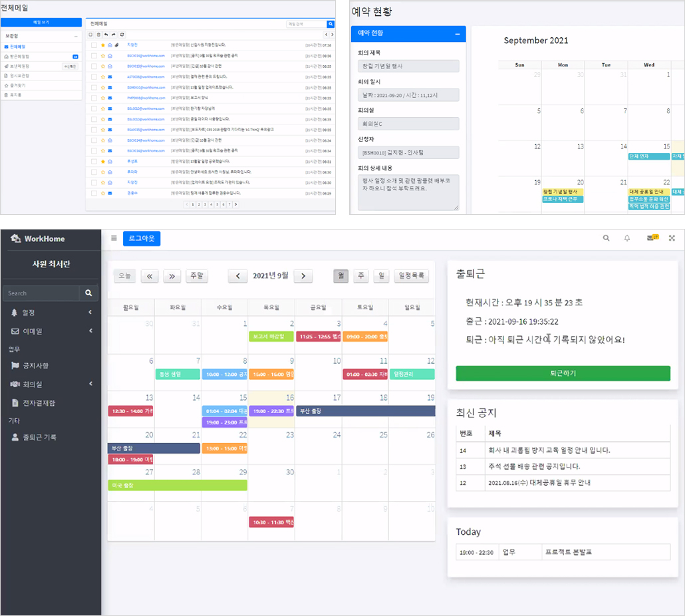The width and height of the screenshot is (685, 616).
Task: Check the box for BSC0013@workhome.com mail
Action: [94, 67]
